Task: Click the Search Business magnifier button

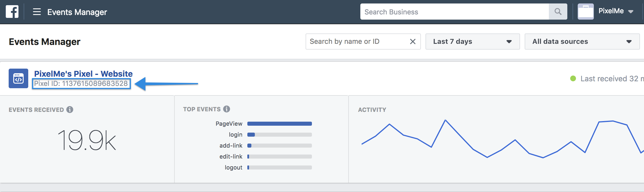Action: tap(558, 12)
